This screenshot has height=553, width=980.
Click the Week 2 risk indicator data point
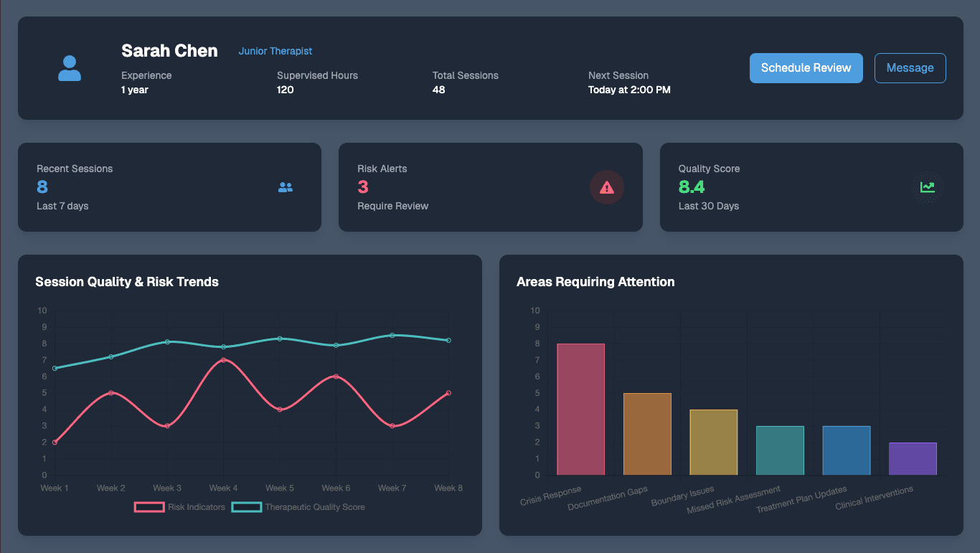pyautogui.click(x=111, y=393)
